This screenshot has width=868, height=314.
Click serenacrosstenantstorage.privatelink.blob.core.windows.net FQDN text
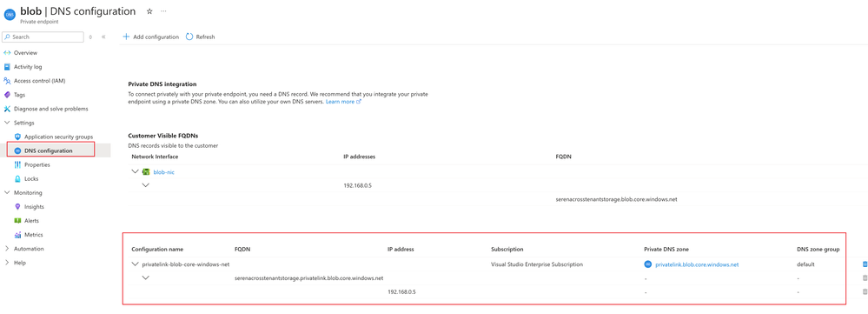(x=309, y=278)
